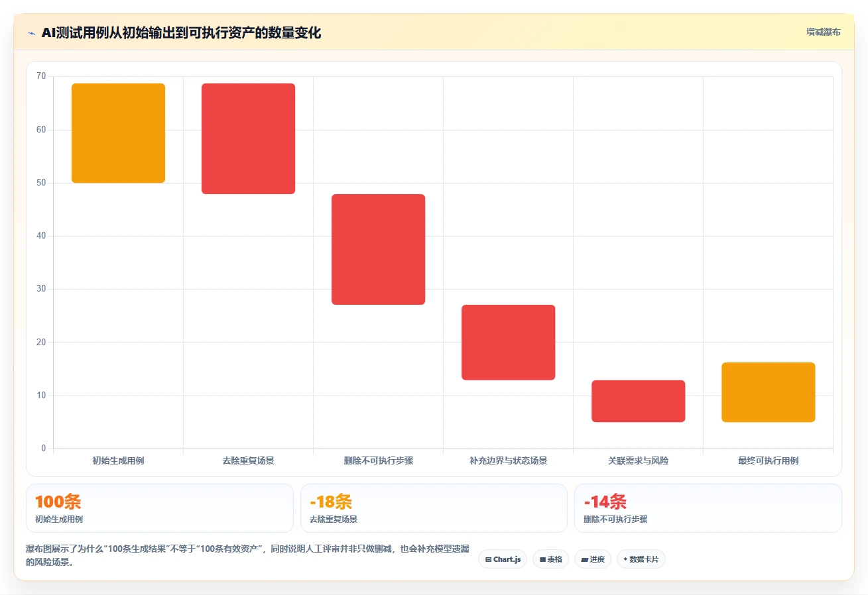Screen dimensions: 868x595
Task: Click the y-axis value 50
Action: [x=41, y=183]
